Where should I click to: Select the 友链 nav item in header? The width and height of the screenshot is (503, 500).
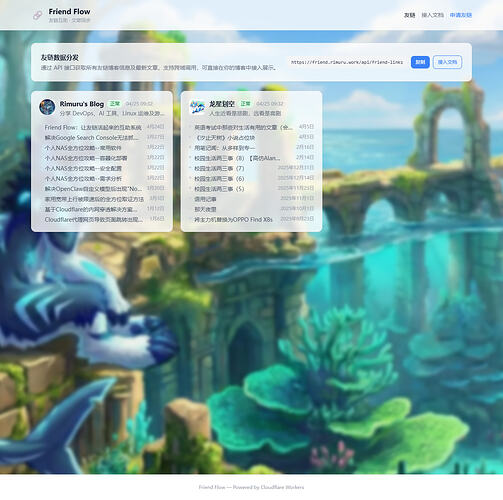pyautogui.click(x=409, y=15)
